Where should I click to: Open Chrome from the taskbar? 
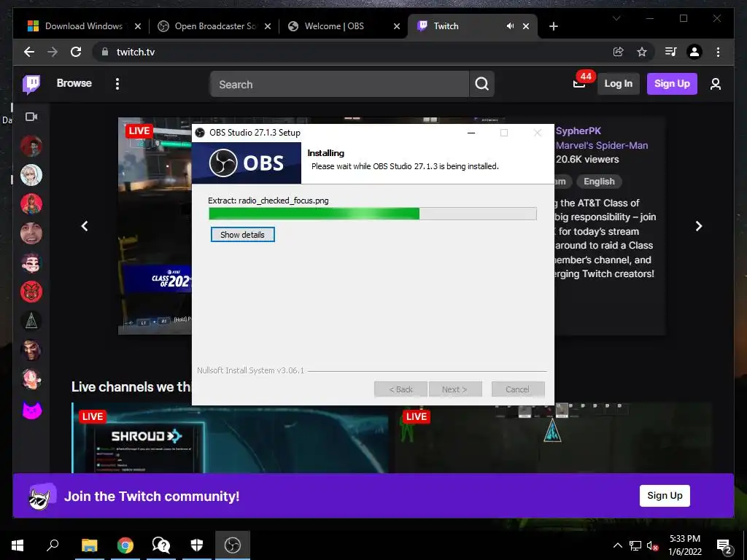[125, 545]
